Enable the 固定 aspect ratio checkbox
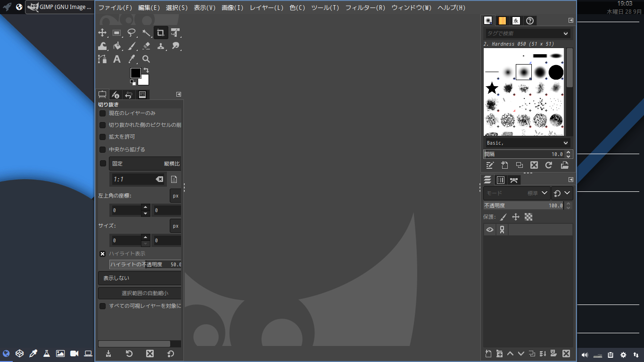 pos(103,164)
